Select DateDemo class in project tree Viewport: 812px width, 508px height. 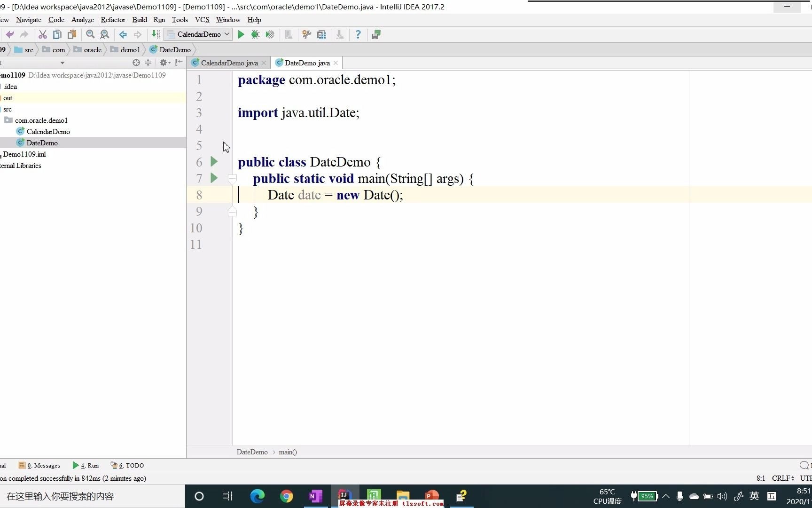[42, 143]
